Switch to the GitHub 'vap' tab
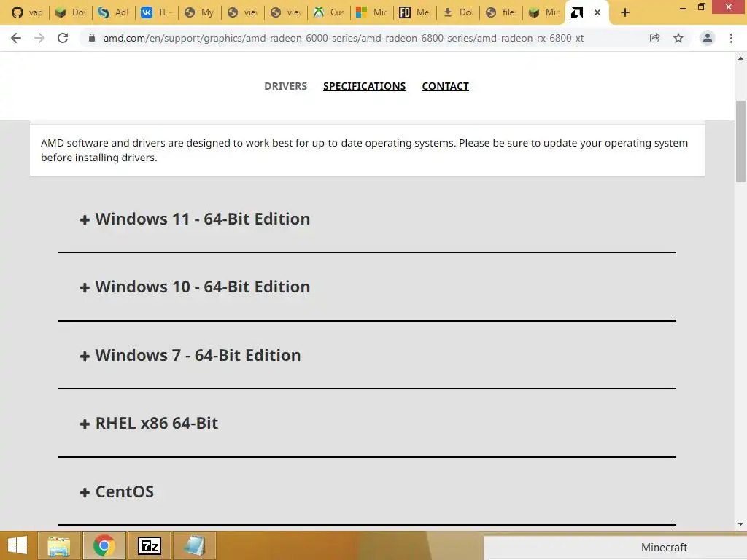 [x=27, y=12]
